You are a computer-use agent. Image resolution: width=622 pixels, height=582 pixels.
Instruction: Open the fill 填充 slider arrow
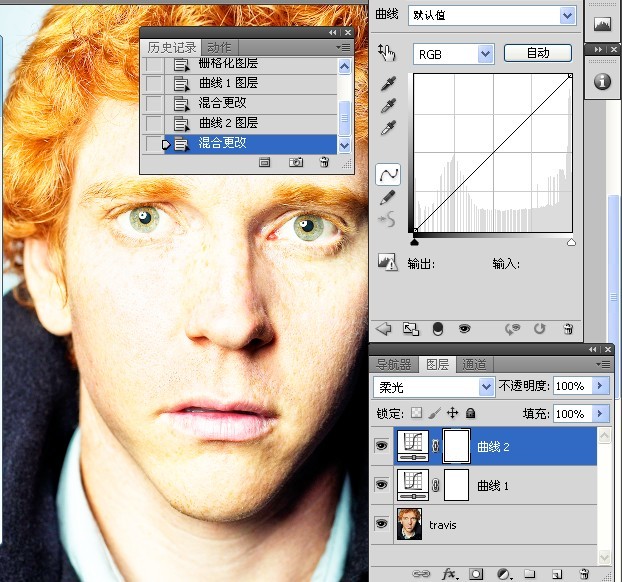click(x=600, y=413)
